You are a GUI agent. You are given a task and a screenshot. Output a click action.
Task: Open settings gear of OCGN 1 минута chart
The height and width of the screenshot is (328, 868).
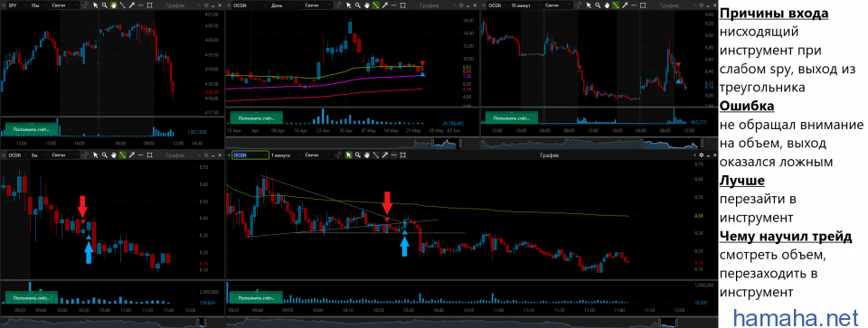click(701, 155)
